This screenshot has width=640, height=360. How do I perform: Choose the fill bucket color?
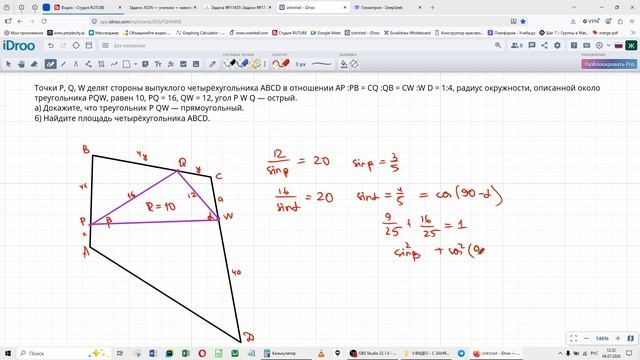pyautogui.click(x=344, y=64)
